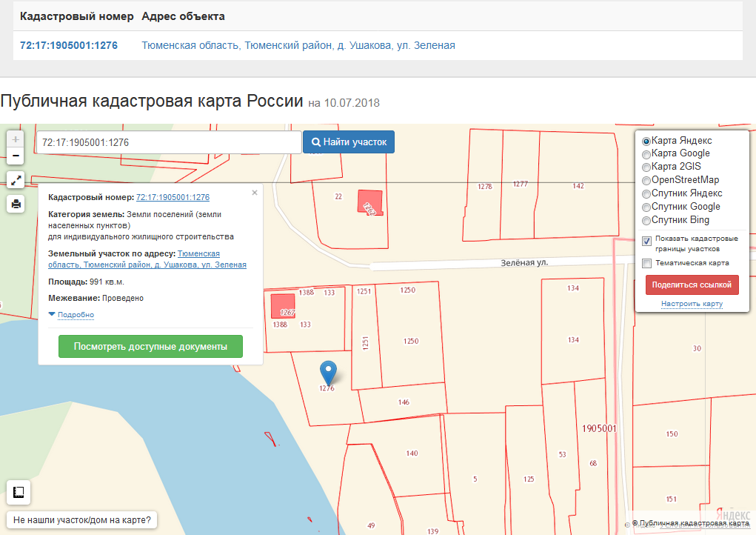Click the red building 1262 on map
The image size is (756, 535).
(369, 202)
